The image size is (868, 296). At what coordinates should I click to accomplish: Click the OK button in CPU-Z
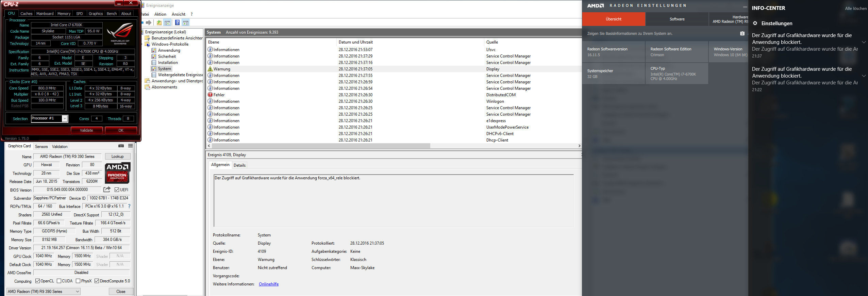tap(121, 130)
